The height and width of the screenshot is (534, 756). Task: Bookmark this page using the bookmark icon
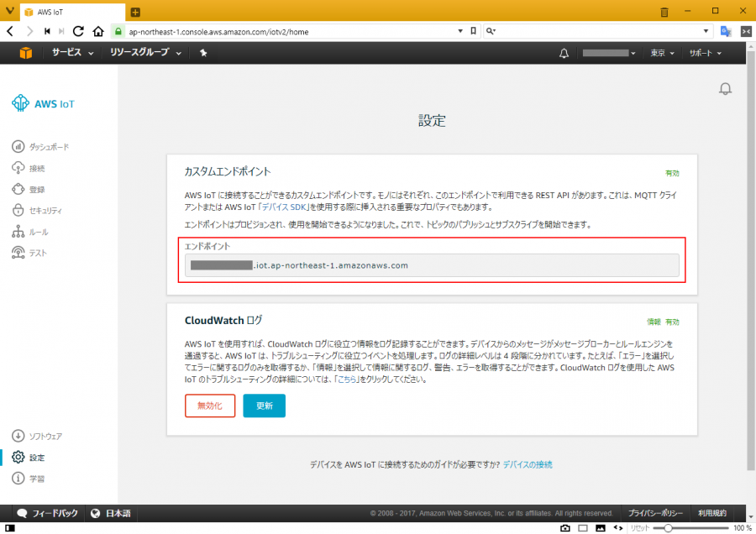[474, 31]
